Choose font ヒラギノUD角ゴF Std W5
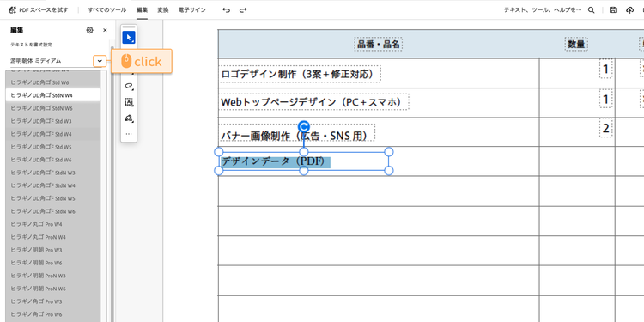Viewport: 644px width, 322px height. tap(53, 147)
